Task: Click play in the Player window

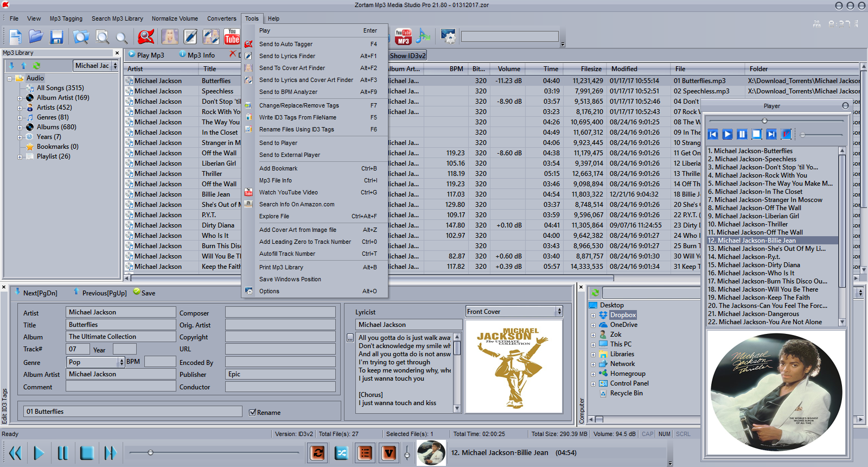Action: (x=727, y=134)
